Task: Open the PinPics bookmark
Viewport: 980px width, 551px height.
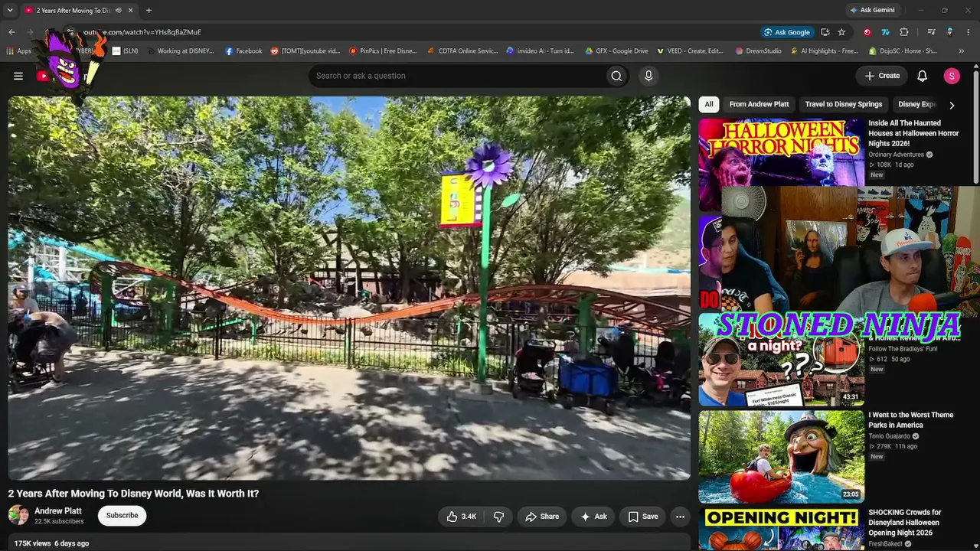Action: point(383,51)
